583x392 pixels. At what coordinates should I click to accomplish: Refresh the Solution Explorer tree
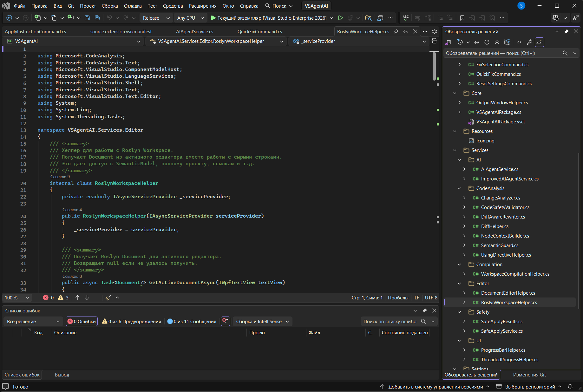point(487,42)
